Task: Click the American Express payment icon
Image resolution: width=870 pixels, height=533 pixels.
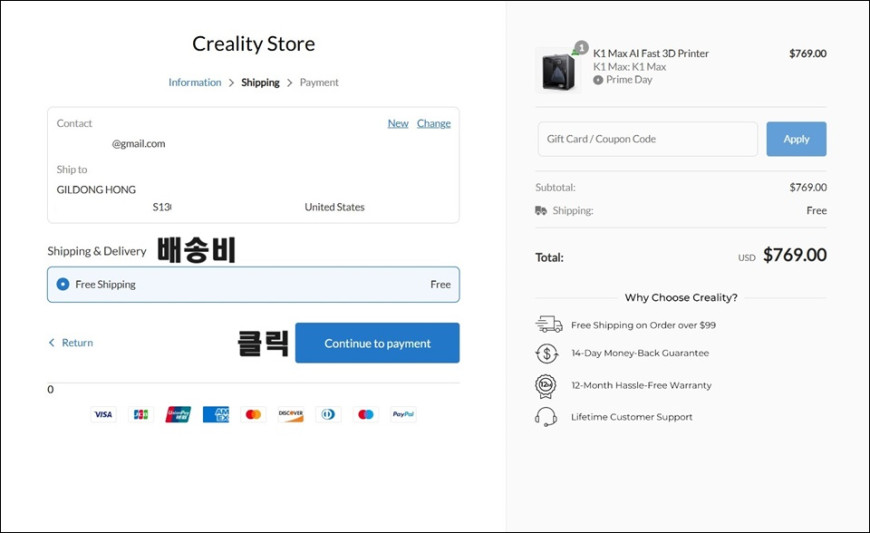Action: click(216, 414)
